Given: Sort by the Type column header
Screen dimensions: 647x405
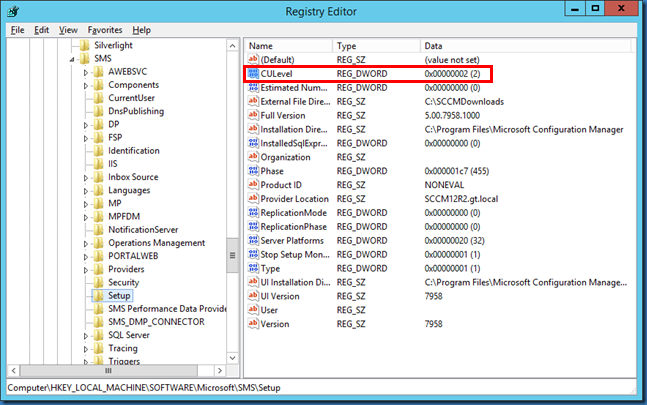Looking at the screenshot, I should pos(376,46).
